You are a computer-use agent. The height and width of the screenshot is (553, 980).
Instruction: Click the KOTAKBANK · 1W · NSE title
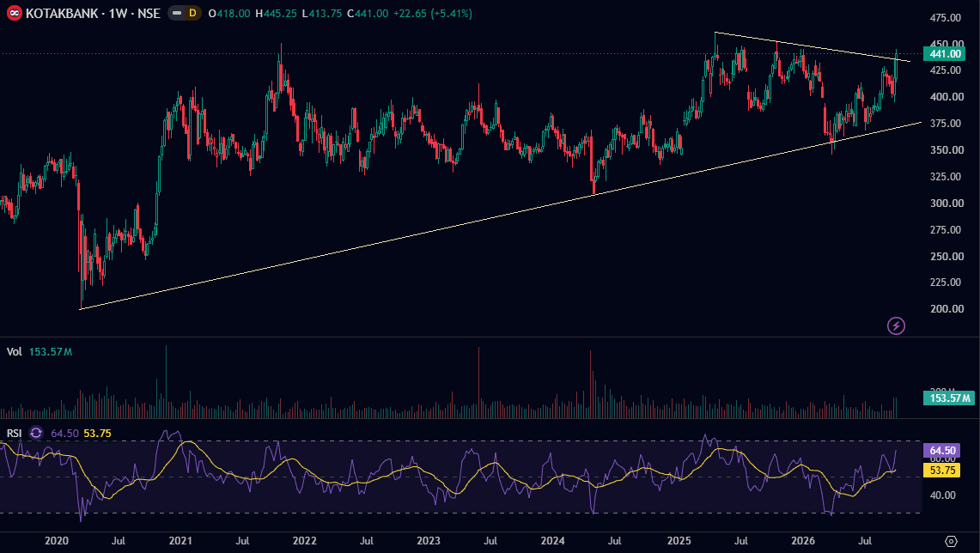(93, 13)
